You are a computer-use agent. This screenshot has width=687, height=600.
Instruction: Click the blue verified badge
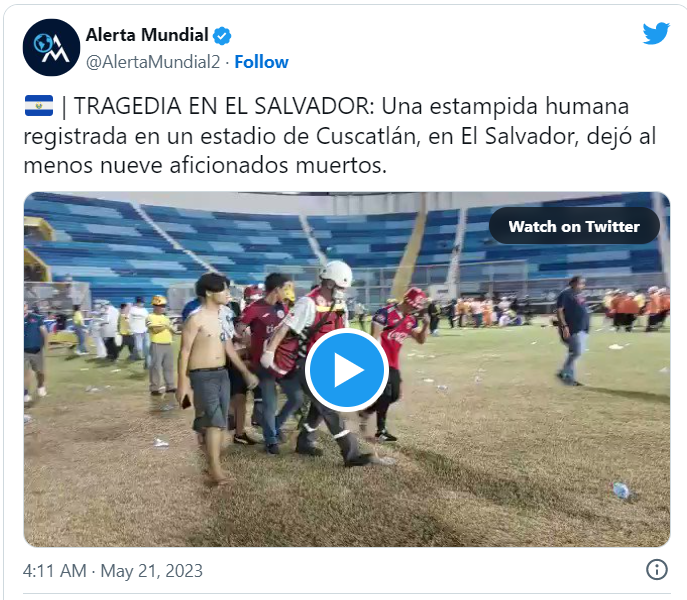pyautogui.click(x=222, y=36)
